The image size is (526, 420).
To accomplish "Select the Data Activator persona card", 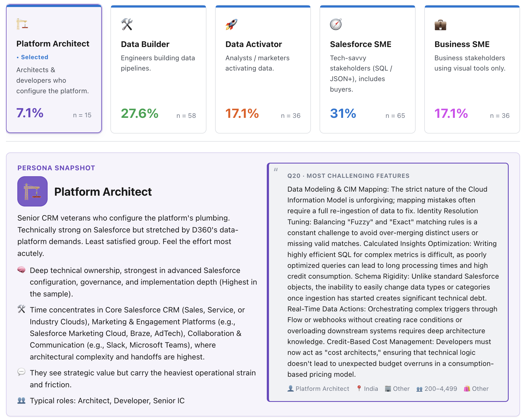I will tap(263, 69).
